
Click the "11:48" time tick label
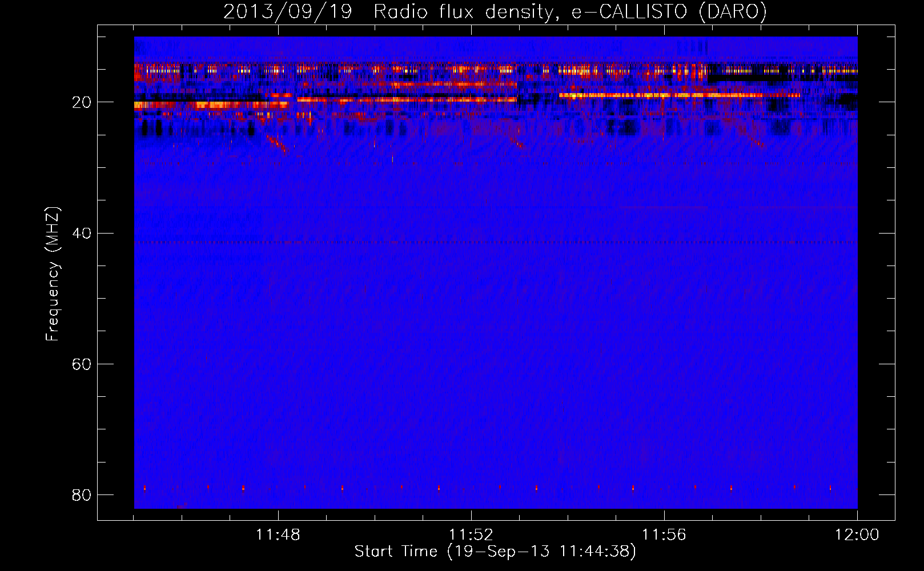point(278,535)
